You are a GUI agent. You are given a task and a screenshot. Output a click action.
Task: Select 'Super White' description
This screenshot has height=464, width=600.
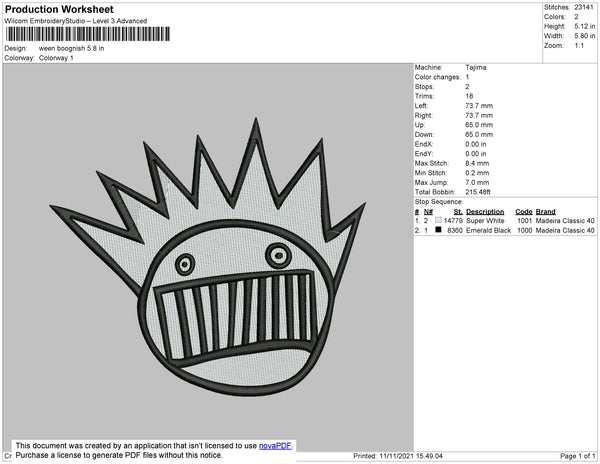[x=485, y=221]
